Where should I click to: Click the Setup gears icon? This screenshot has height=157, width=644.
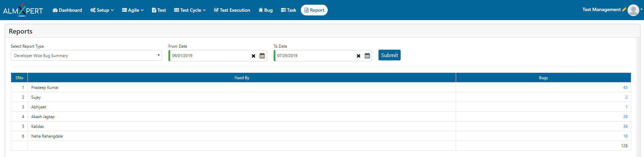93,10
